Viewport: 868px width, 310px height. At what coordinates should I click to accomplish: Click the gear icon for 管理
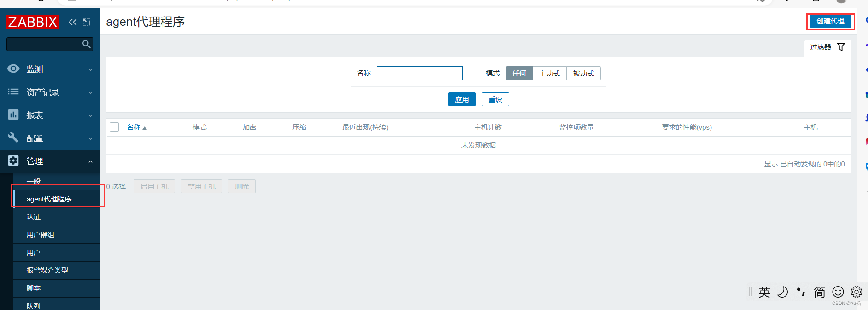pos(13,161)
